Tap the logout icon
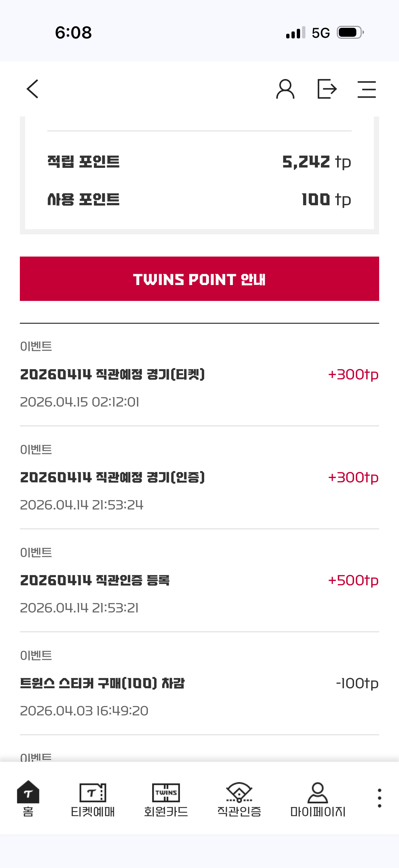The image size is (399, 868). pyautogui.click(x=327, y=89)
